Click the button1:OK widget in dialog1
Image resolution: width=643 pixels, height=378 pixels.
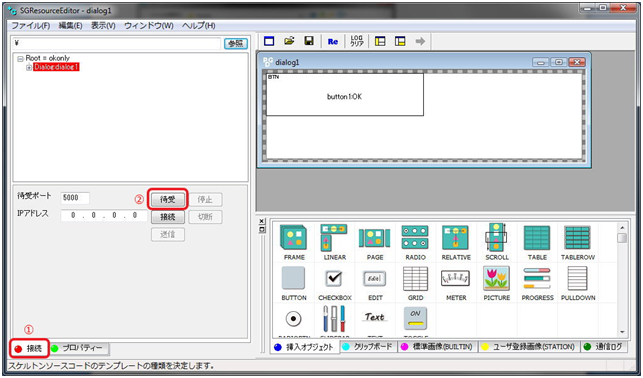(345, 95)
